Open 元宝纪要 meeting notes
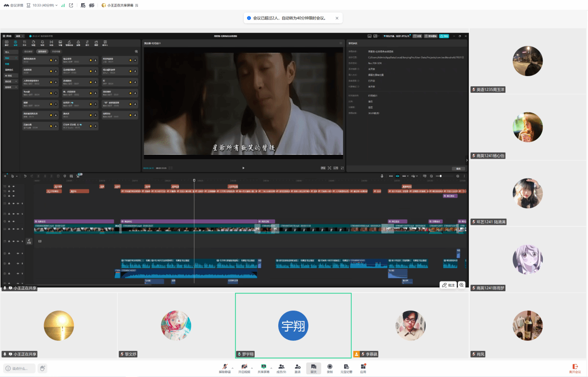Viewport: 588px width, 377px height. coord(346,368)
